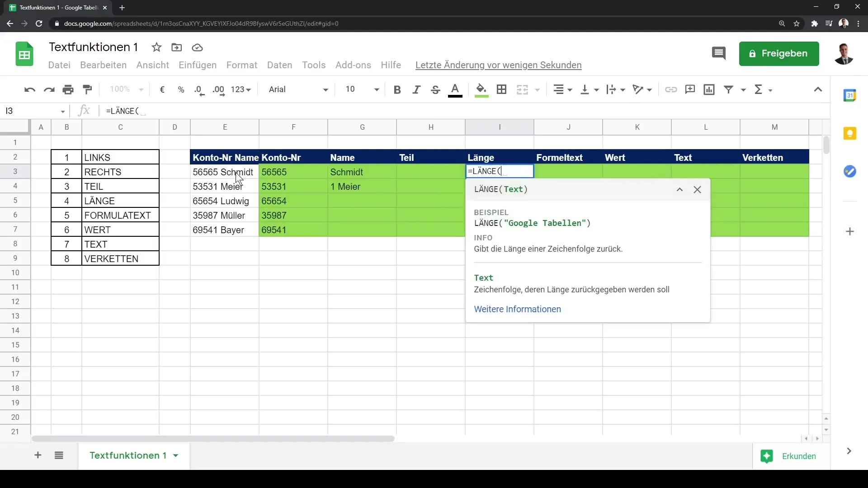This screenshot has height=488, width=868.
Task: Collapse the LÄNGE help details
Action: coord(679,190)
